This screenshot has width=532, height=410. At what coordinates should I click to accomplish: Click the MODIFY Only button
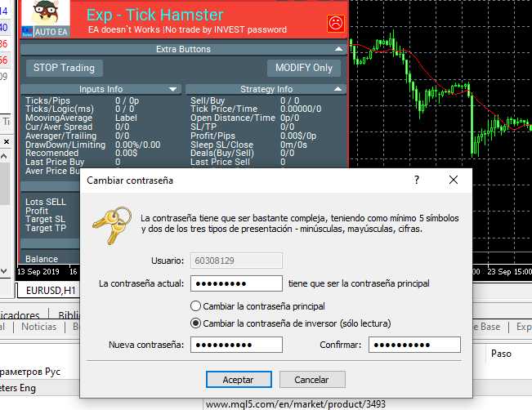pos(304,68)
